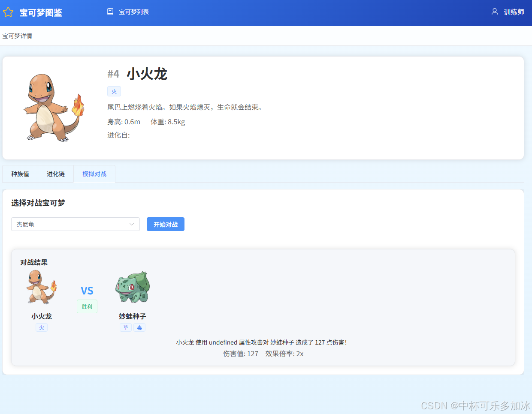Open the 杰尼龟 opponent dropdown

click(76, 224)
